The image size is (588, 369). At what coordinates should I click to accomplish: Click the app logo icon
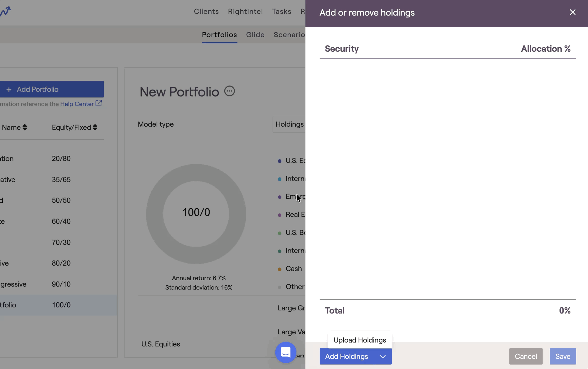[5, 11]
